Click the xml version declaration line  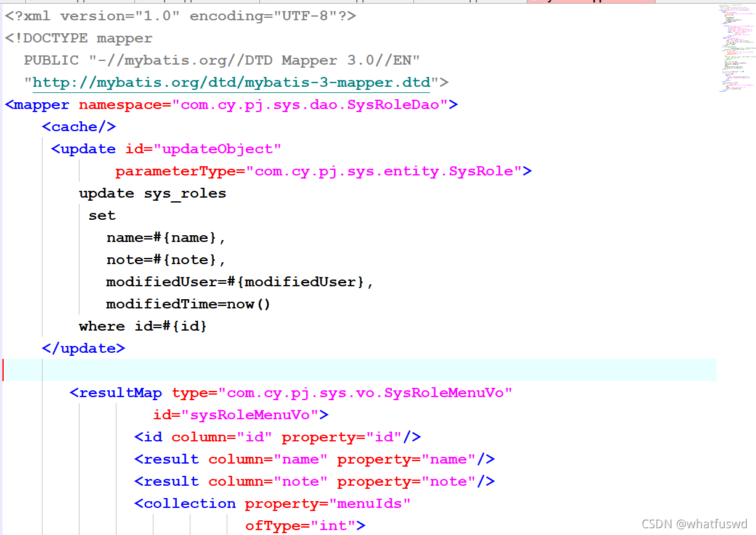point(181,16)
